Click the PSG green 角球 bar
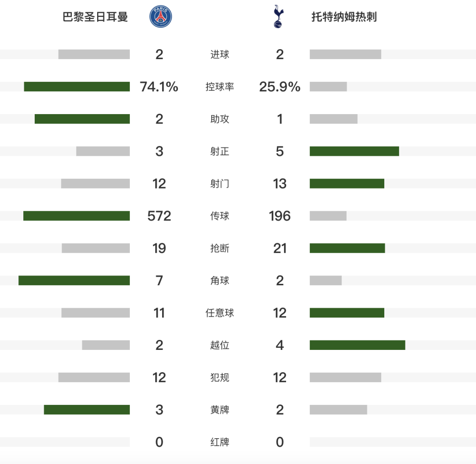Screen dimensions: 476x464 [x=74, y=280]
